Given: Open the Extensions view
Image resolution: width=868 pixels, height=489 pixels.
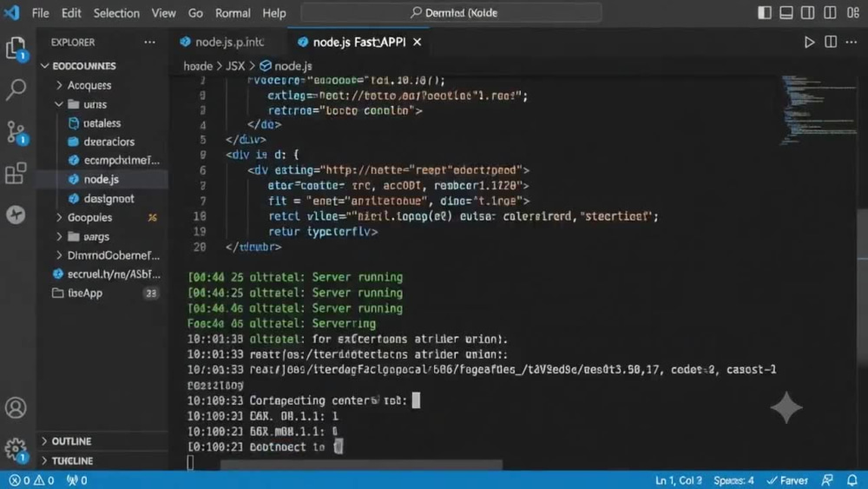Looking at the screenshot, I should tap(16, 174).
